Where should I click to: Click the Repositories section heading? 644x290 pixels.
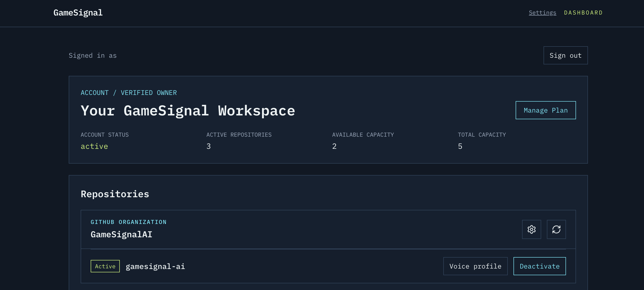pos(115,194)
